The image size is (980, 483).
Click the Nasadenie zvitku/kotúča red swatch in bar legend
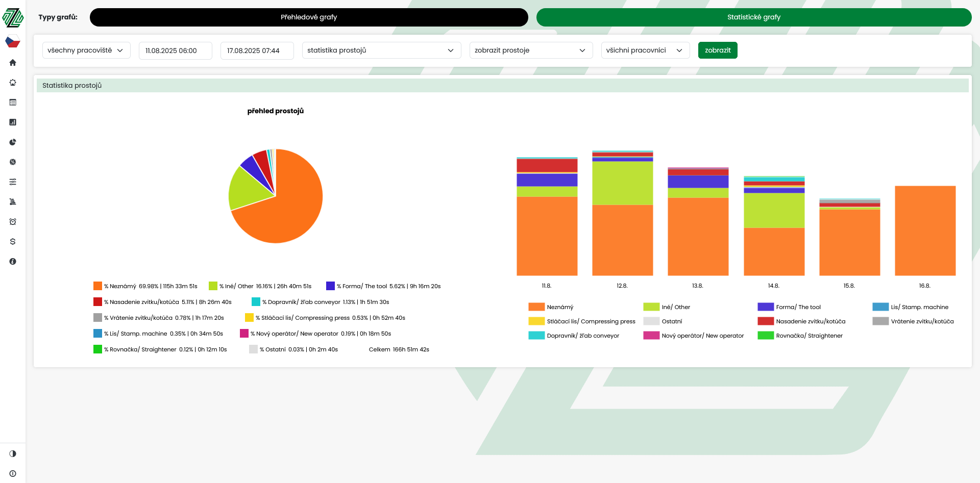click(x=766, y=321)
